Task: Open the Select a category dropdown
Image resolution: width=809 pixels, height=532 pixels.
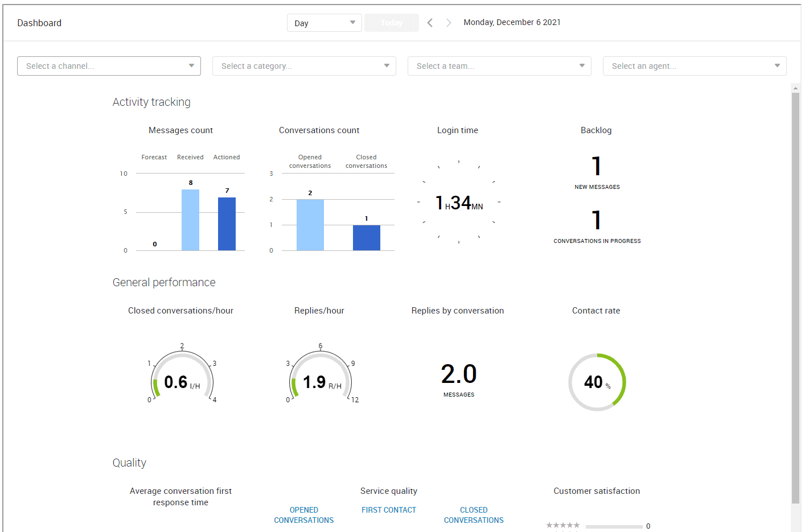Action: [304, 66]
